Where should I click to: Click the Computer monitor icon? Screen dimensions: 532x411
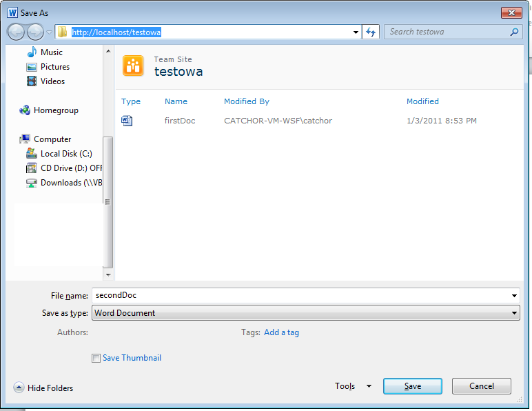[25, 139]
